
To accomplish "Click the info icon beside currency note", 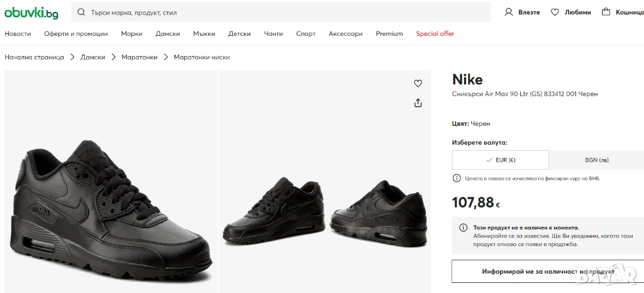I will point(457,178).
